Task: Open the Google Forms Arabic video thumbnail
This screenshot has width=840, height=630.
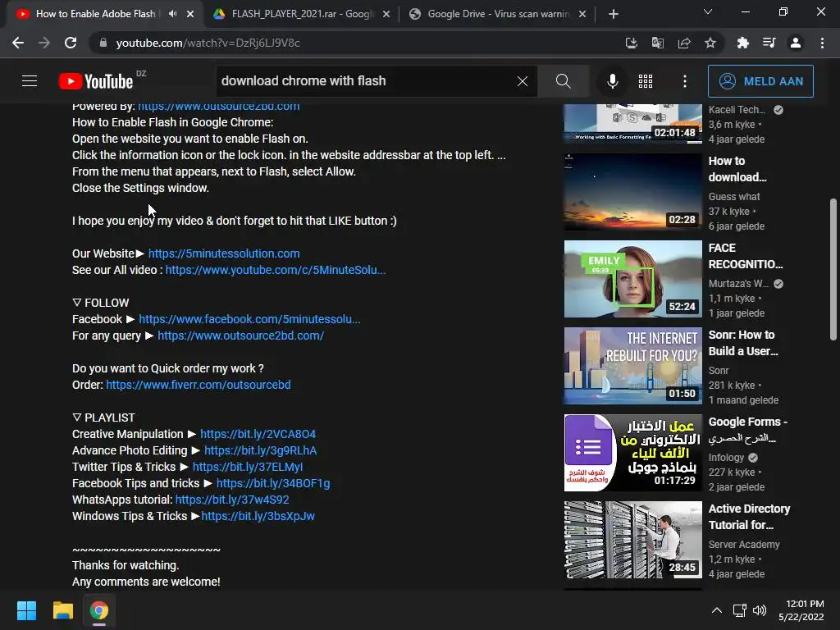Action: (632, 453)
